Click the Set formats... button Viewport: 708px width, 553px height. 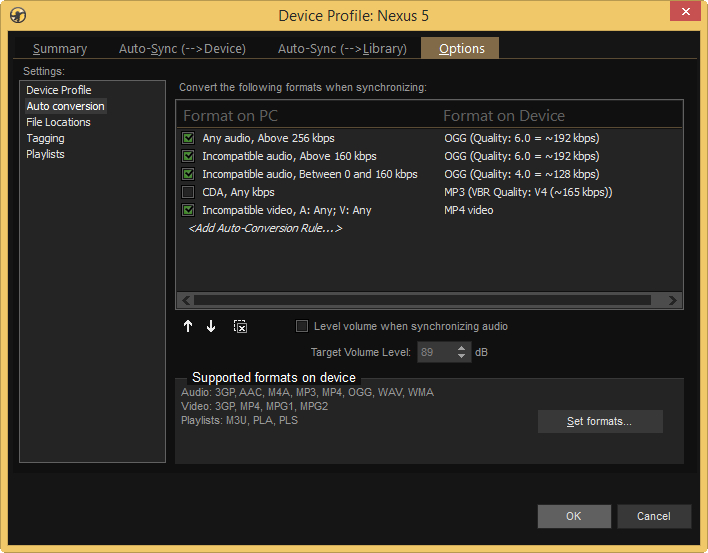599,421
